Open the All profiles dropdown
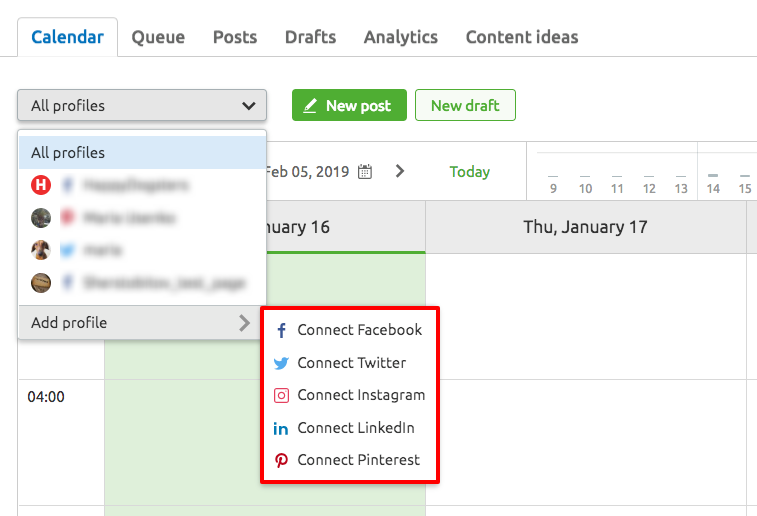The height and width of the screenshot is (516, 757). pos(142,105)
